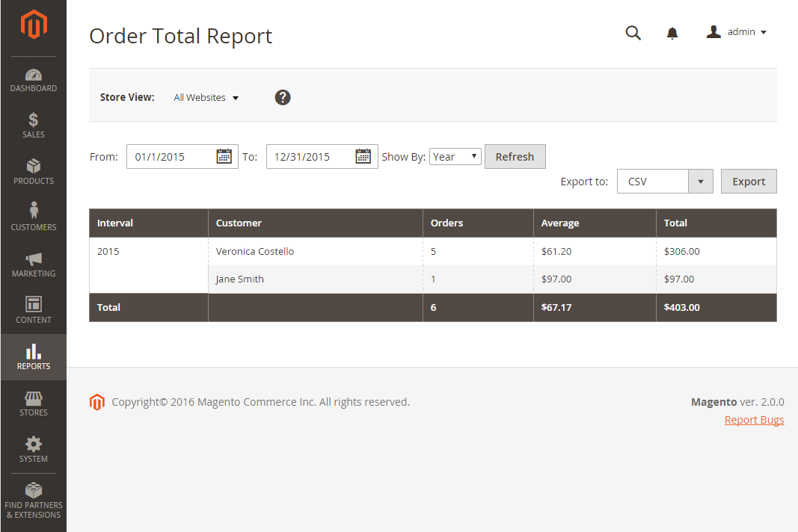Expand the All Websites store view dropdown
This screenshot has width=798, height=532.
[x=206, y=98]
